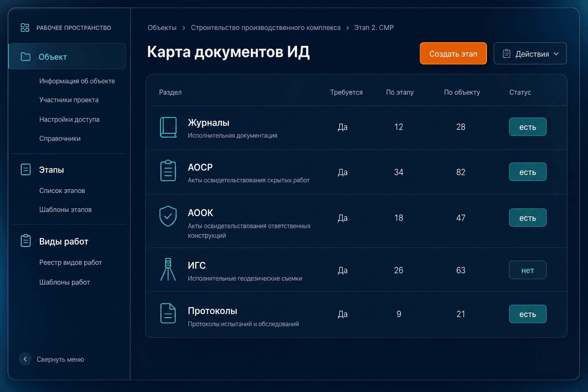Click the Раздел column header
Image resolution: width=588 pixels, height=392 pixels.
[170, 92]
